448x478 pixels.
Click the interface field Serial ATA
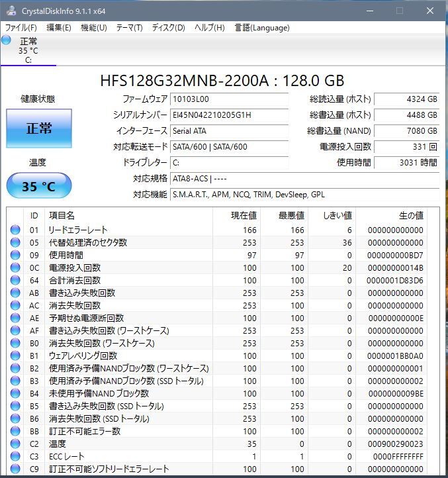point(229,131)
